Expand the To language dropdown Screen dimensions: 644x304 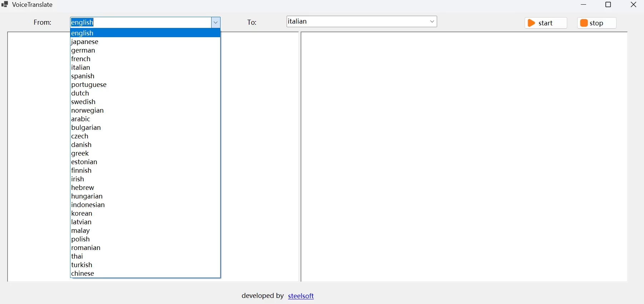pos(433,21)
